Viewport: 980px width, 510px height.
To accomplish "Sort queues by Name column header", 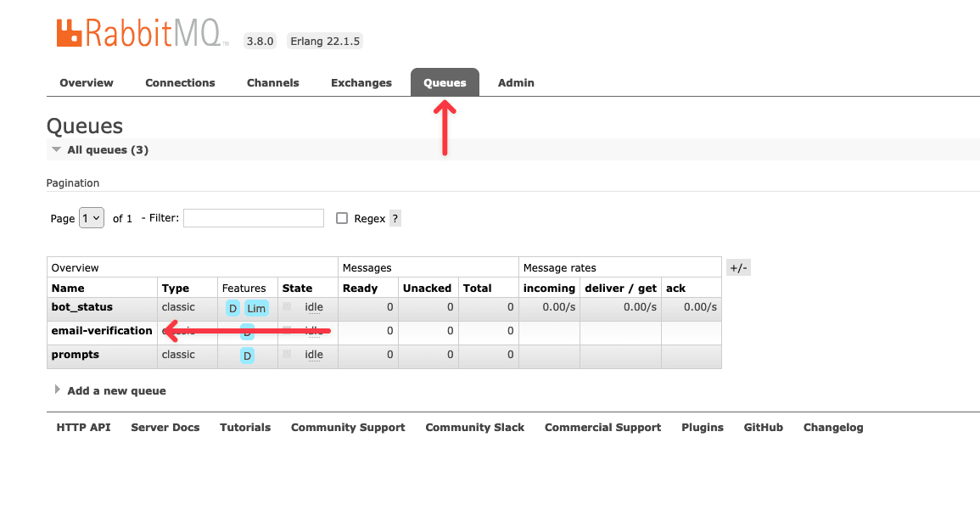I will tap(68, 289).
